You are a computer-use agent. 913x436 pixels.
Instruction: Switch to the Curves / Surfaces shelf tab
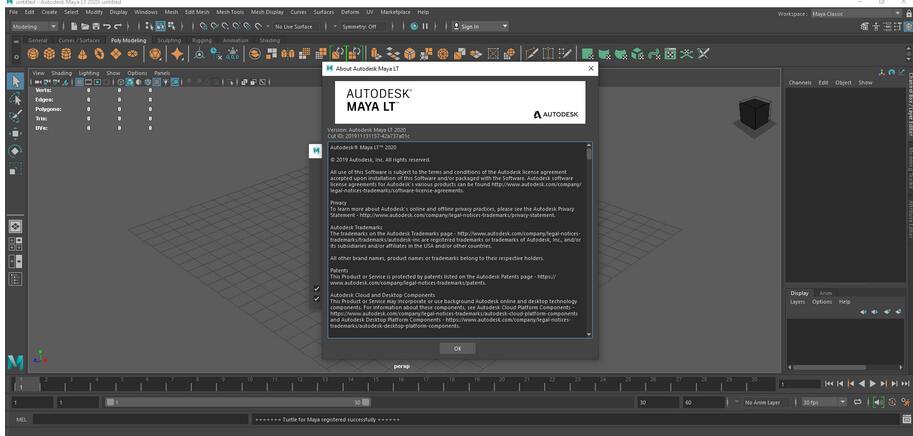pyautogui.click(x=79, y=40)
